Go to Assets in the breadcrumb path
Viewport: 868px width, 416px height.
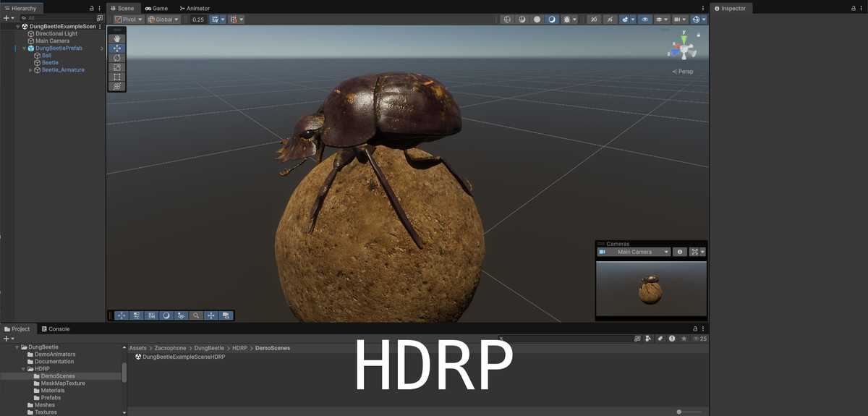(137, 348)
